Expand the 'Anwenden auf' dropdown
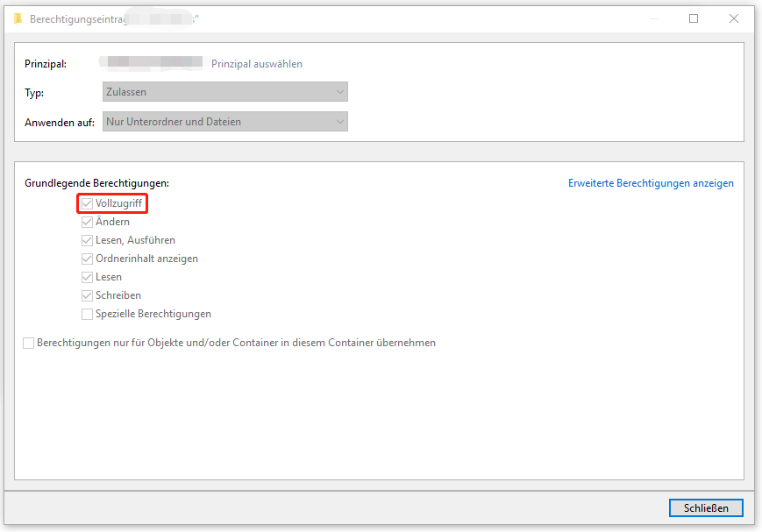This screenshot has height=532, width=762. [x=224, y=122]
